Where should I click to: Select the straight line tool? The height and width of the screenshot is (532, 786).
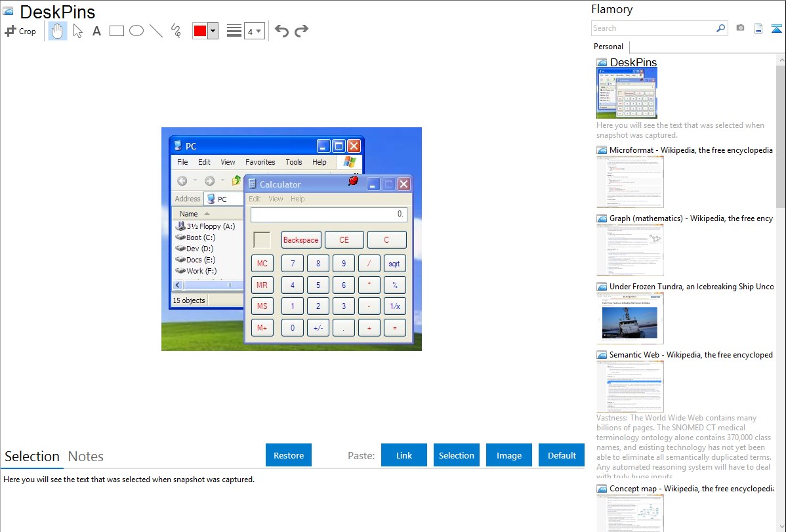tap(156, 31)
